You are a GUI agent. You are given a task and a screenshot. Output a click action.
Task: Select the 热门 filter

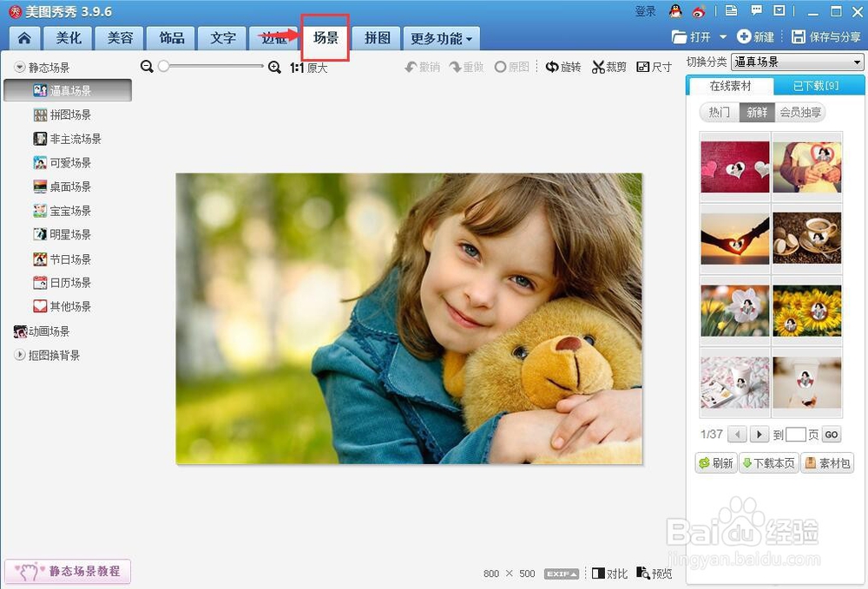click(x=720, y=112)
